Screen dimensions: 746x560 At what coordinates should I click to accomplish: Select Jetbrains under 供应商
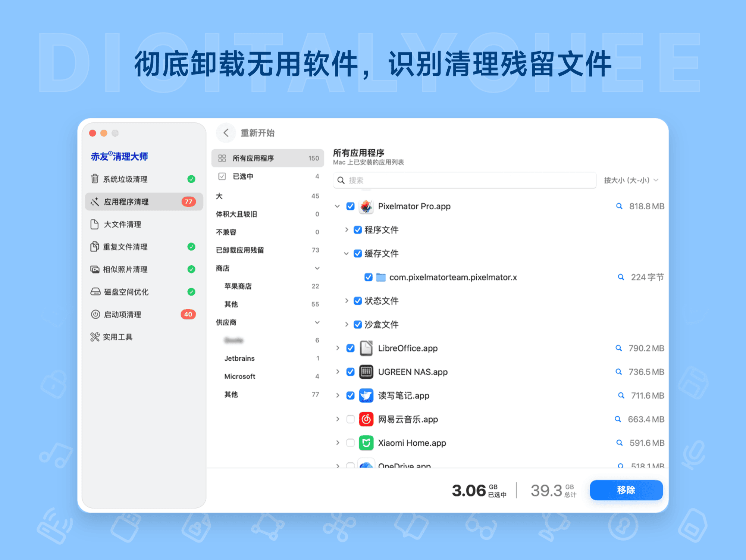tap(239, 358)
